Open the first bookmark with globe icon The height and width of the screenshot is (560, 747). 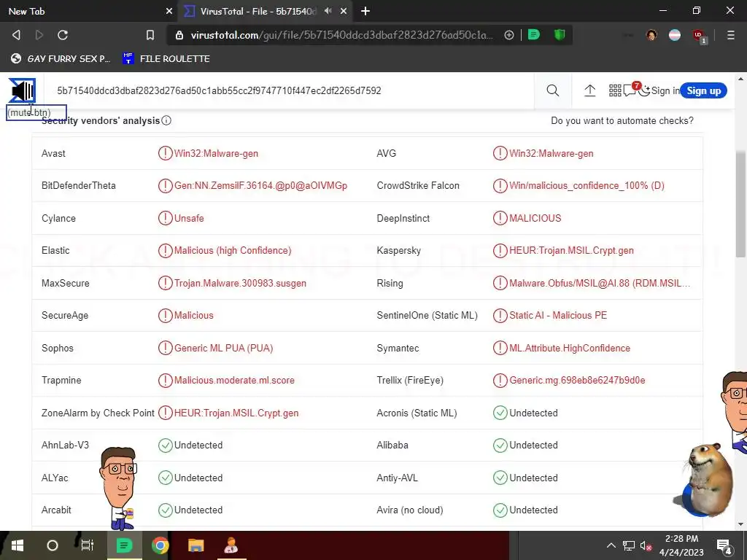[x=60, y=58]
